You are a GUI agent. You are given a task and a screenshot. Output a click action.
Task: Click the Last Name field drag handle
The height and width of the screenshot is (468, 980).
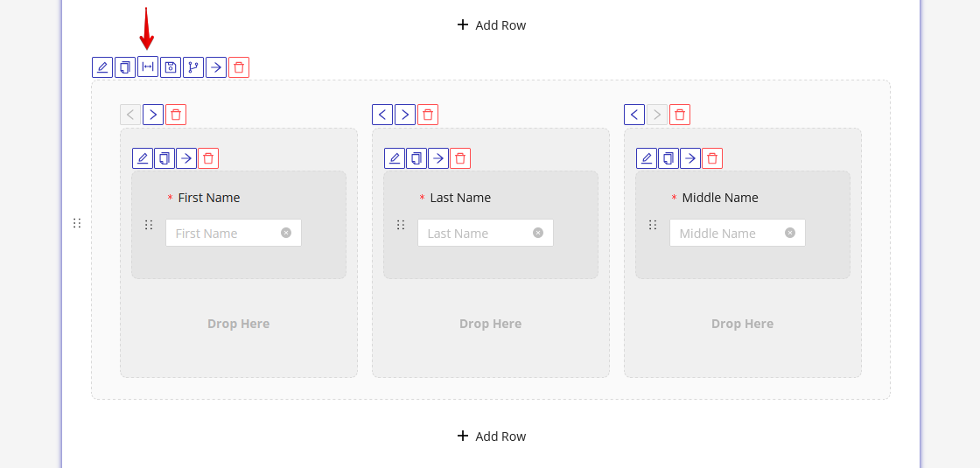pos(401,225)
